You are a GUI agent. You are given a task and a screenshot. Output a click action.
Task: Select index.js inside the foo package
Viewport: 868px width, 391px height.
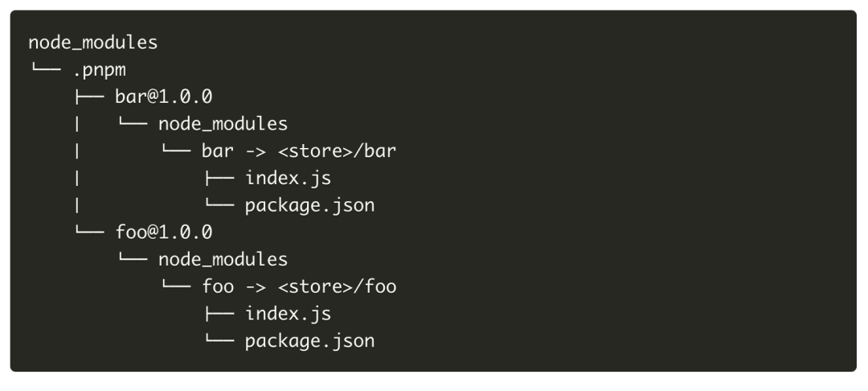289,314
